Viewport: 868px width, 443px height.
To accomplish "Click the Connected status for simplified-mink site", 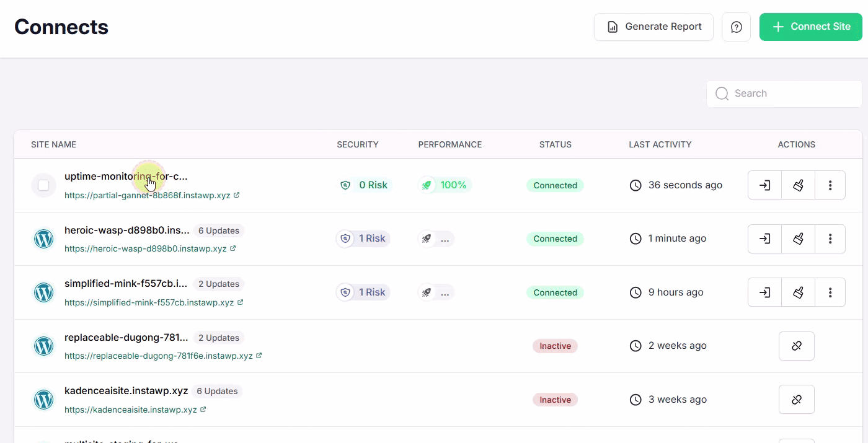I will click(555, 292).
